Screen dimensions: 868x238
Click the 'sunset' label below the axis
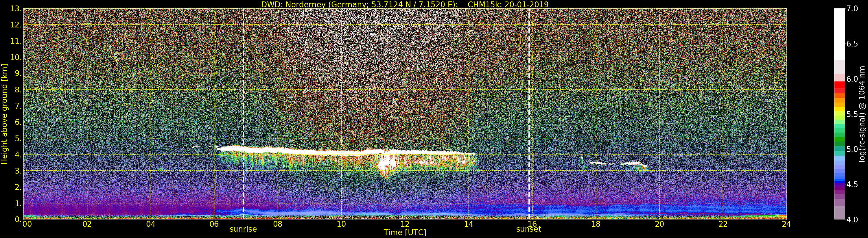pos(529,229)
